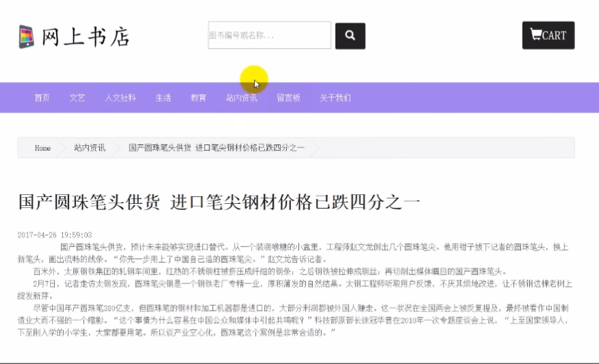Select the 人文社科 navigation item
The height and width of the screenshot is (364, 599).
(120, 98)
